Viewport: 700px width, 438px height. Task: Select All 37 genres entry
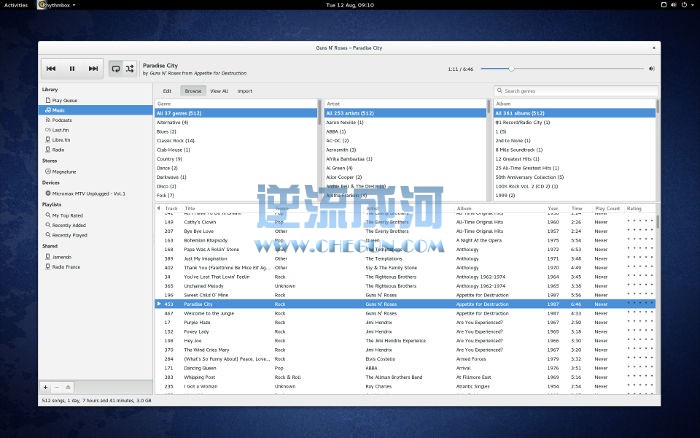point(236,113)
